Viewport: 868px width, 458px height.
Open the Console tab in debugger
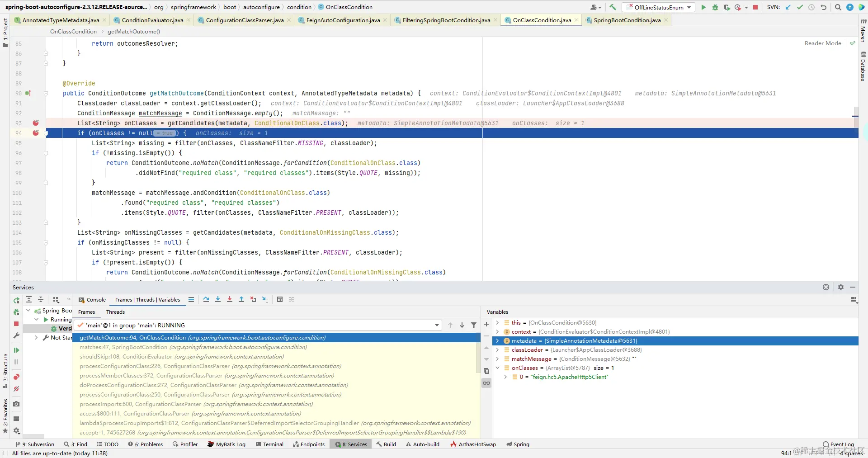point(92,300)
